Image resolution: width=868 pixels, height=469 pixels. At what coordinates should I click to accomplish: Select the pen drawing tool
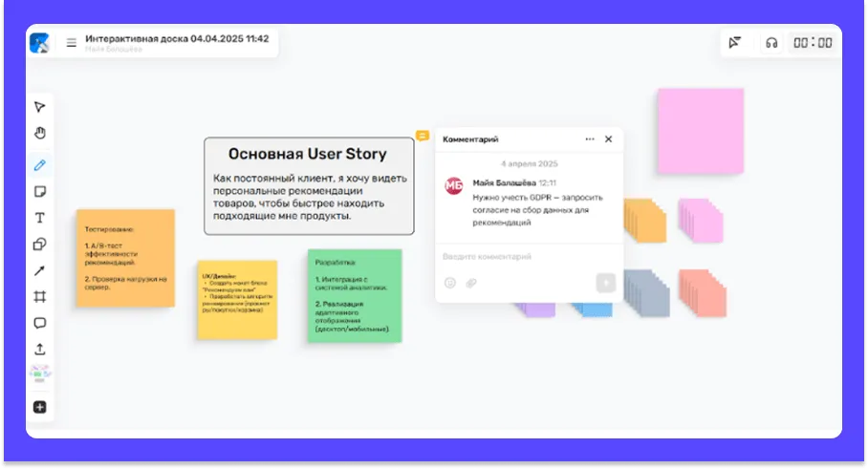40,165
